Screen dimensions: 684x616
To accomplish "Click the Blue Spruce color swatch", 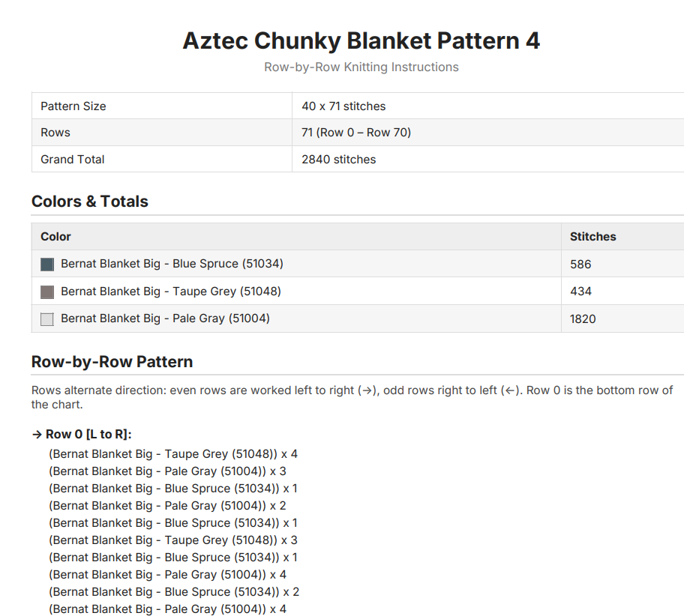I will click(47, 265).
